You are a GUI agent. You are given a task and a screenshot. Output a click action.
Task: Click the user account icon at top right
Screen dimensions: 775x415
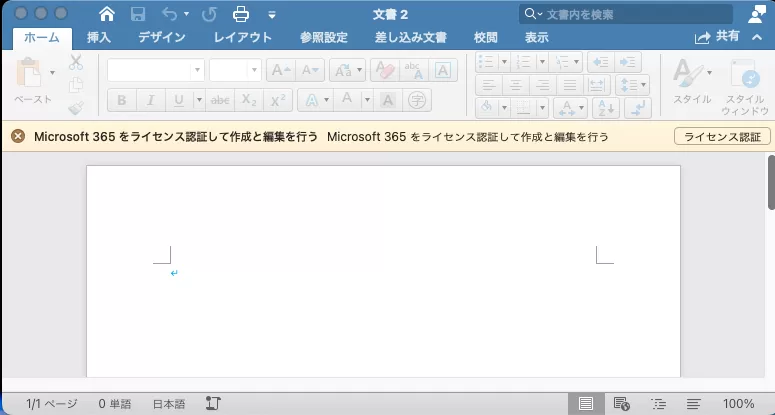757,13
